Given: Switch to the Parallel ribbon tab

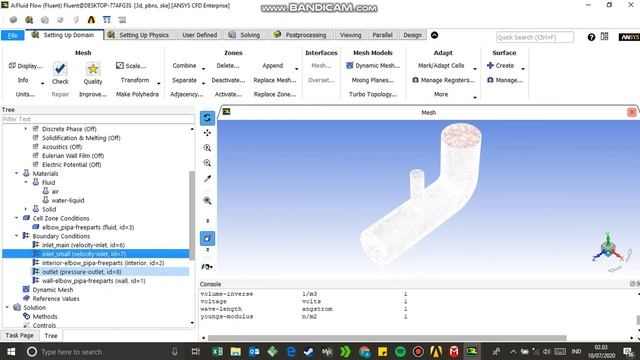Looking at the screenshot, I should tap(382, 35).
